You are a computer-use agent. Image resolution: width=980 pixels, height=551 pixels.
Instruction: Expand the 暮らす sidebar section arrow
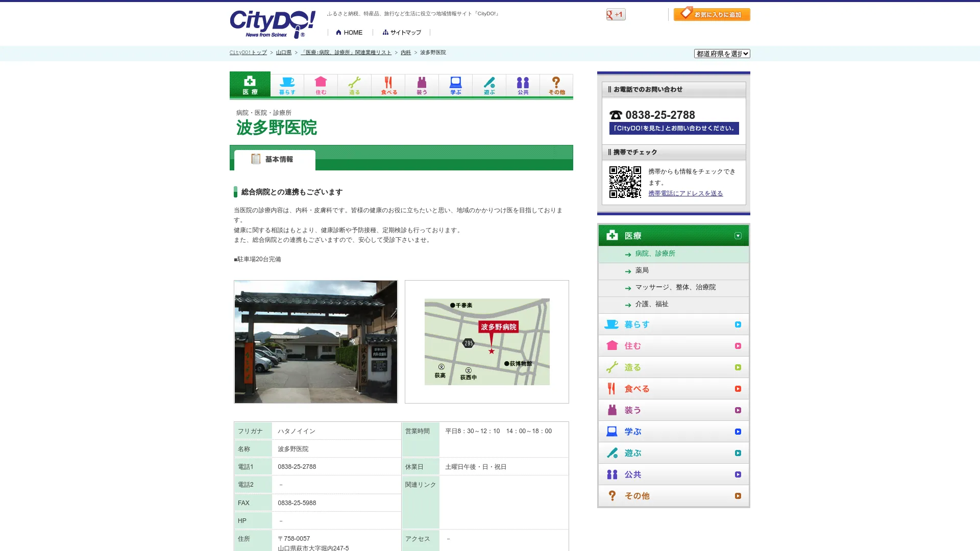point(738,324)
